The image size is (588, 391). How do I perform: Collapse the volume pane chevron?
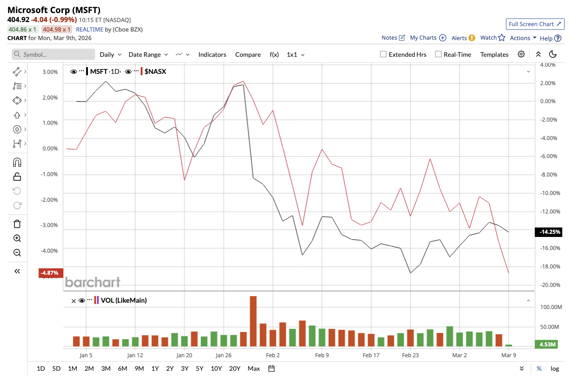point(528,300)
